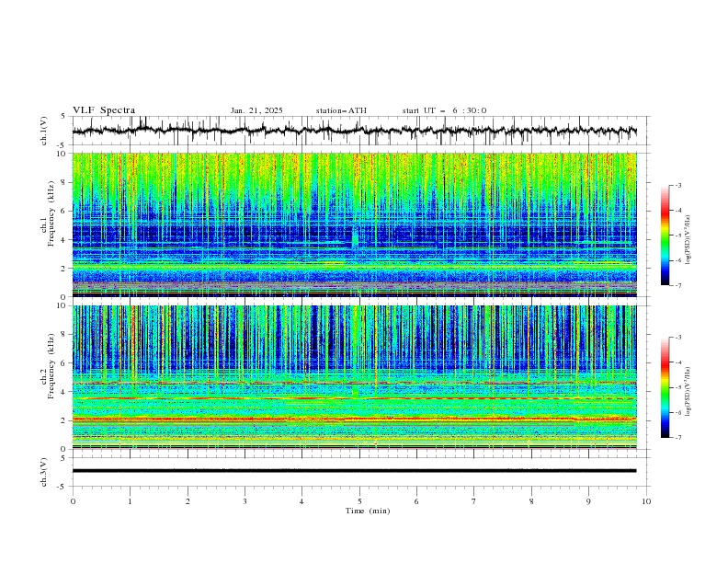The image size is (728, 563).
Task: Click the ch.2 "Frequency (kHz)" axis label
Action: click(x=51, y=366)
